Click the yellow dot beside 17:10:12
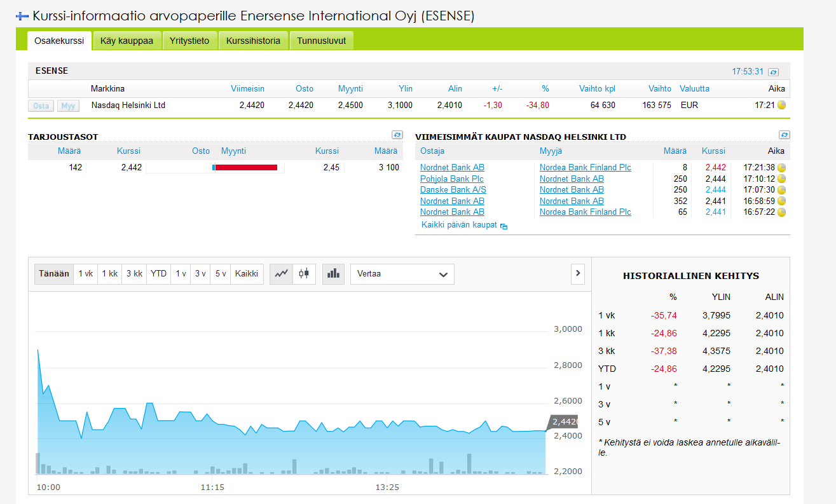Viewport: 836px width, 504px height. 781,179
